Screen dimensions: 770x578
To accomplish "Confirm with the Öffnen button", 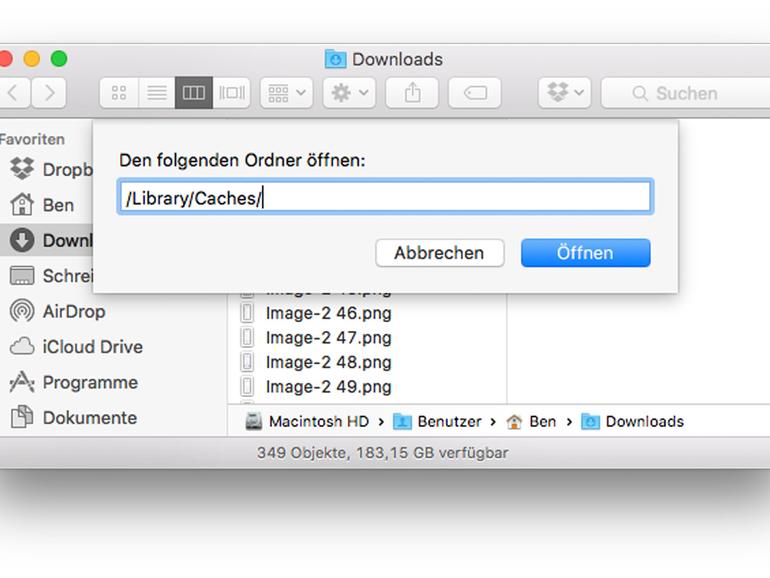I will 585,253.
